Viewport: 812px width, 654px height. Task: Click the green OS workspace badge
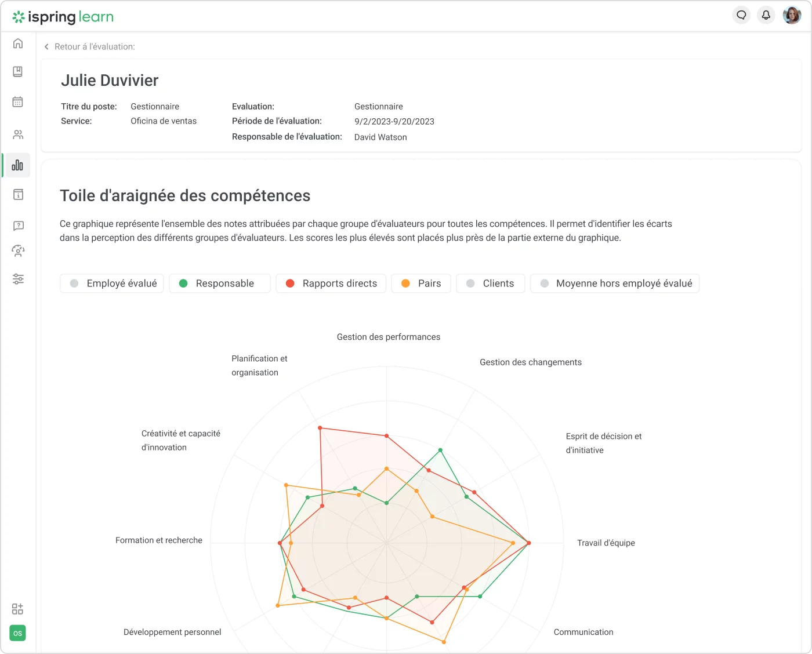click(x=17, y=633)
